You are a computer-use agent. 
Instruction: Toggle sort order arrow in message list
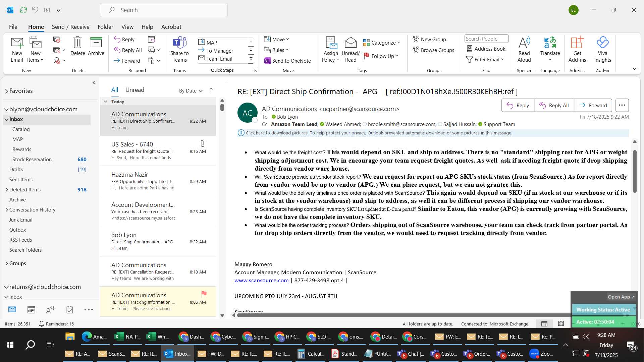click(x=211, y=90)
